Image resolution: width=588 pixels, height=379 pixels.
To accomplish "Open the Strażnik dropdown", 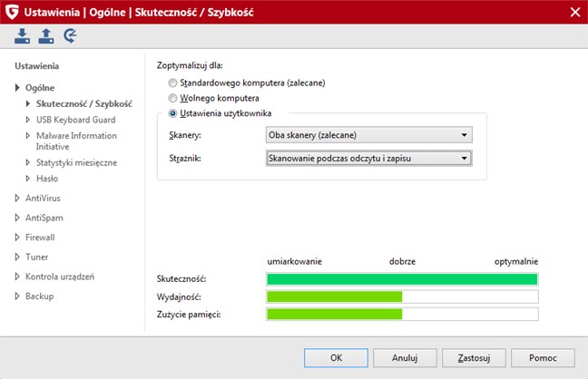I will [x=369, y=158].
